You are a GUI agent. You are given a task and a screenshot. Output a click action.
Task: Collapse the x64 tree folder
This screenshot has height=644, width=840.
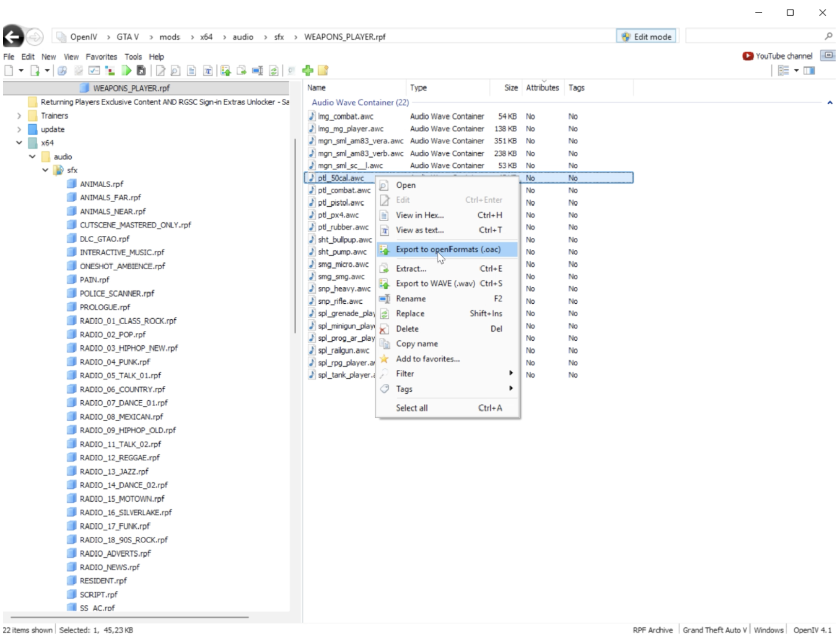coord(19,143)
